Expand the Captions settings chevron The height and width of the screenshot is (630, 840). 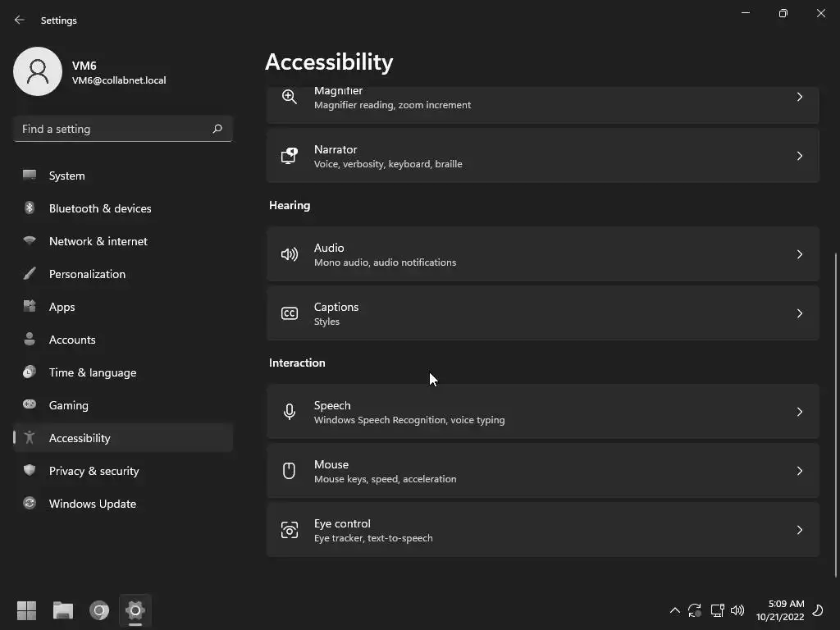(x=800, y=313)
